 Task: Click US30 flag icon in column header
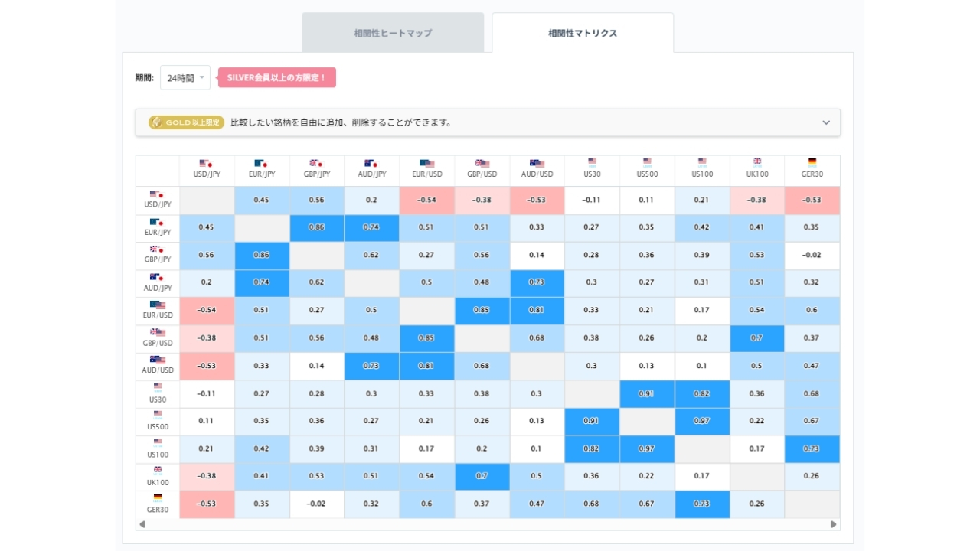coord(592,162)
